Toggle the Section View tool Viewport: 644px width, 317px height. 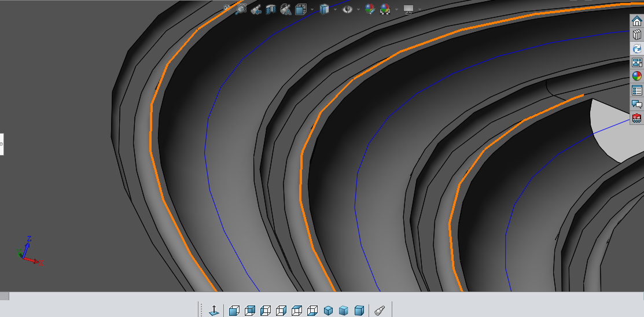(x=270, y=9)
